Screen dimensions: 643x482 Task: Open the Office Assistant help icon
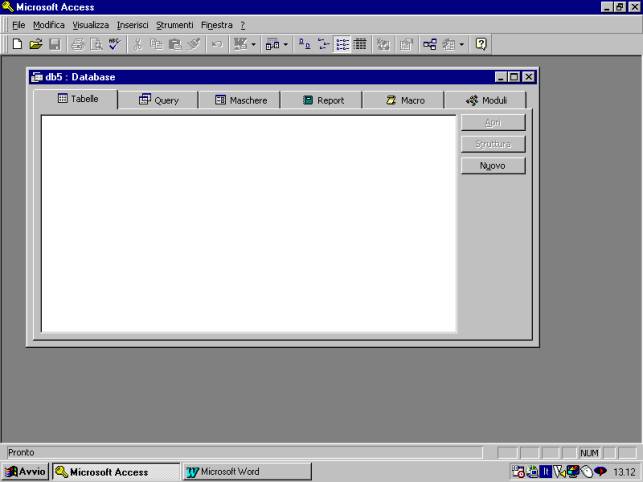[x=481, y=44]
